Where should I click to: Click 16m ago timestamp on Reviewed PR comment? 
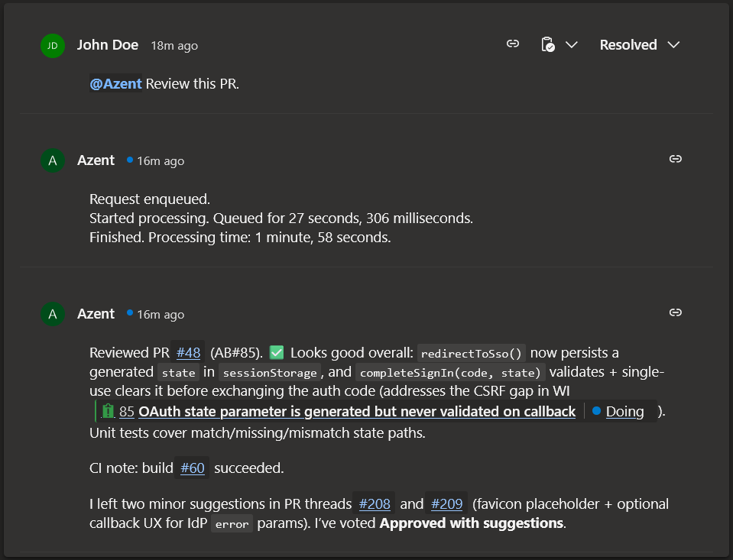coord(161,315)
